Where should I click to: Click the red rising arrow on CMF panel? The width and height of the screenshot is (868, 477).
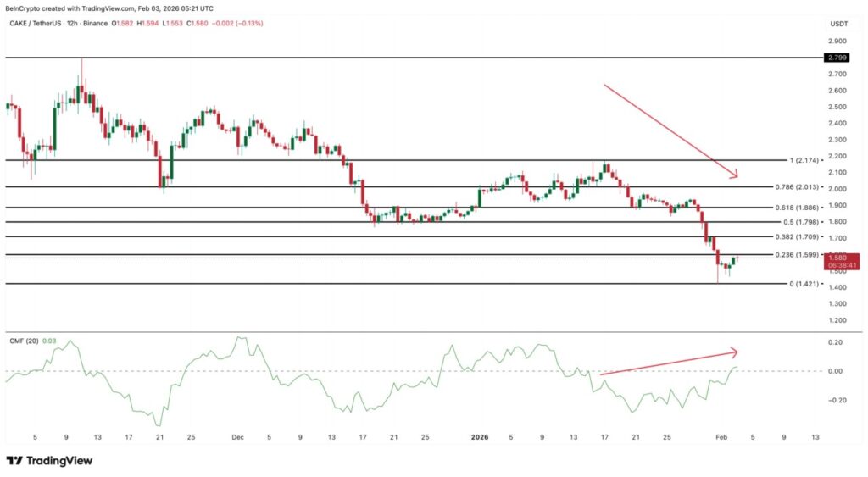668,362
